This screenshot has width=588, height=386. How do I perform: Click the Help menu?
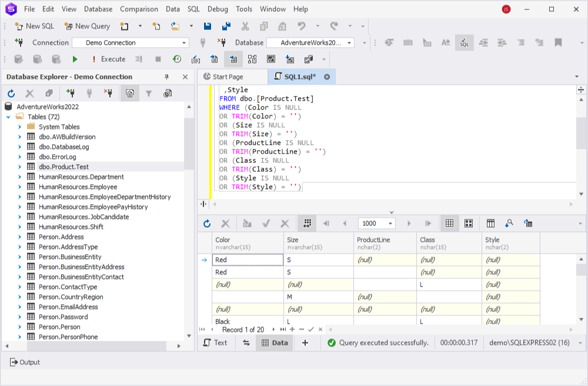300,9
